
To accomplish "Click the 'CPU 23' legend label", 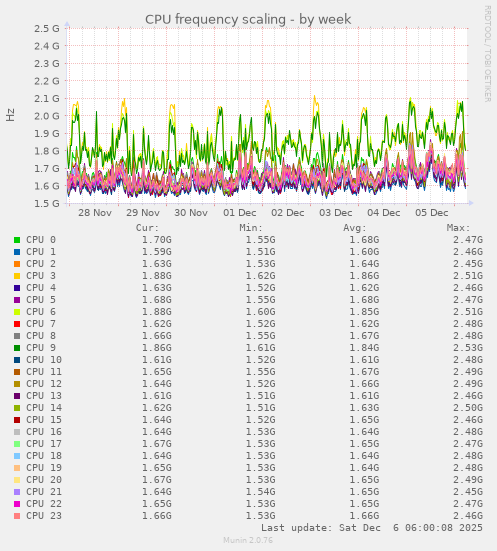I will click(44, 516).
